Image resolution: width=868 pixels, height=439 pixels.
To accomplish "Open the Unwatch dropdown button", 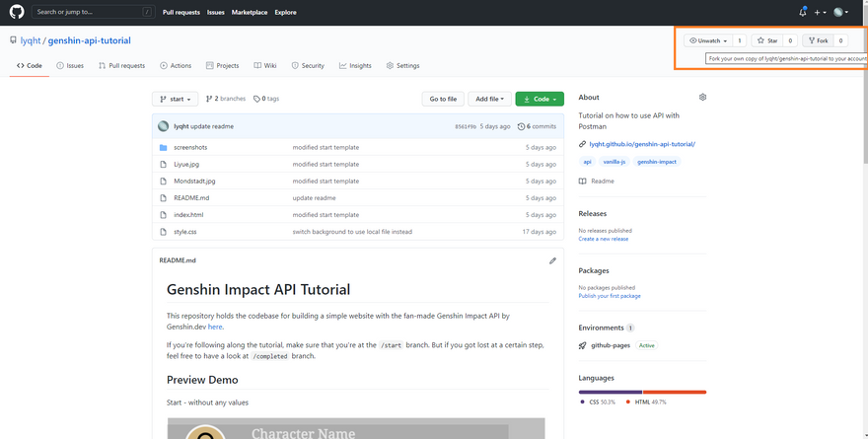I will [x=708, y=40].
